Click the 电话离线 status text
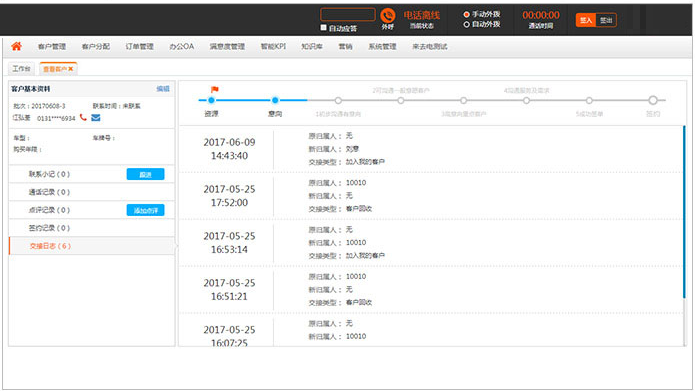Image resolution: width=695 pixels, height=391 pixels. 422,15
